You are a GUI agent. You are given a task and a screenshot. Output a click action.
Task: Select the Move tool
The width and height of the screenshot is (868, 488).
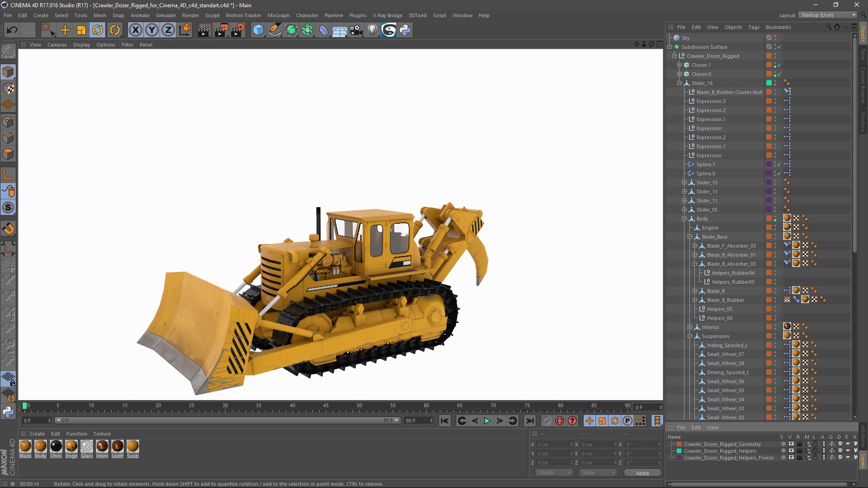[65, 30]
